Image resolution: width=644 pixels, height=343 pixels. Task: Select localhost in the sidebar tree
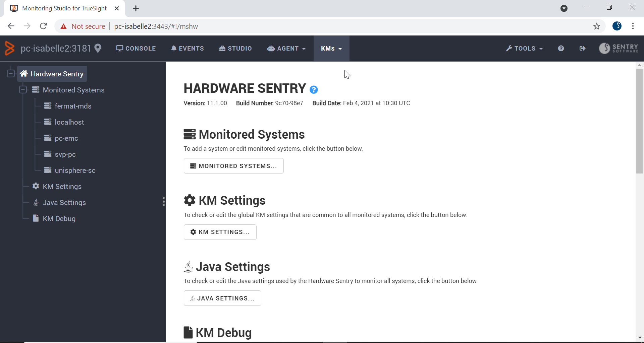(x=69, y=122)
